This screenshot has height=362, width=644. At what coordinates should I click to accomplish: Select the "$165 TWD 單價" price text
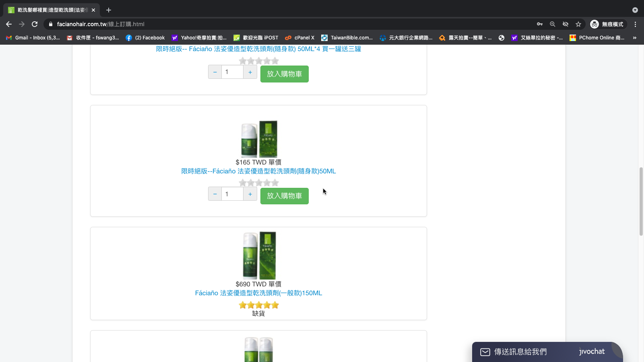click(258, 162)
